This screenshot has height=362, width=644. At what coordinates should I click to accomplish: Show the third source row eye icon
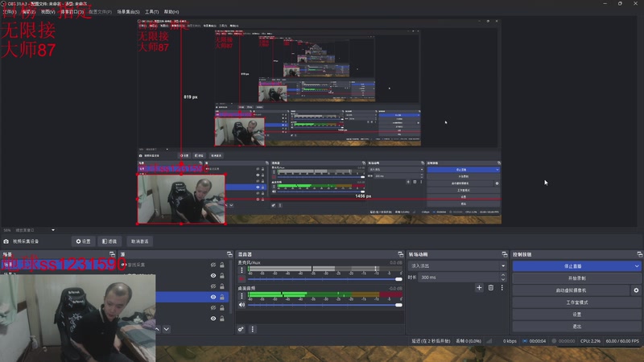pyautogui.click(x=213, y=286)
